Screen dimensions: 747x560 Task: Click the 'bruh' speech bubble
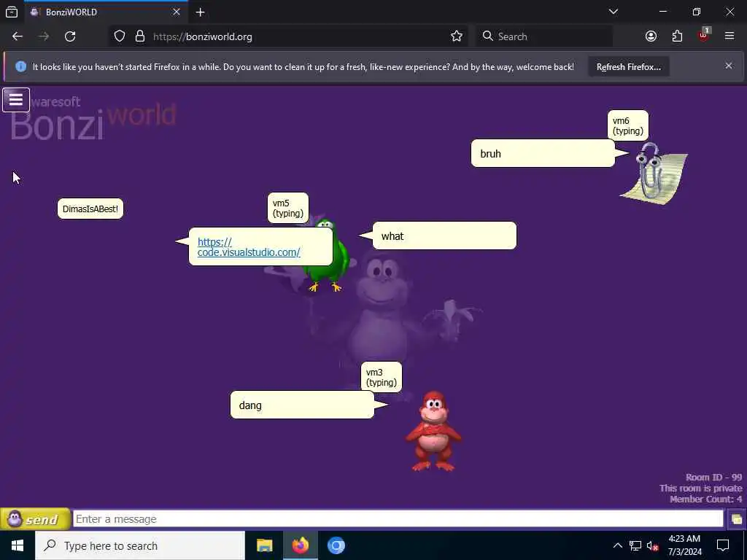[543, 153]
